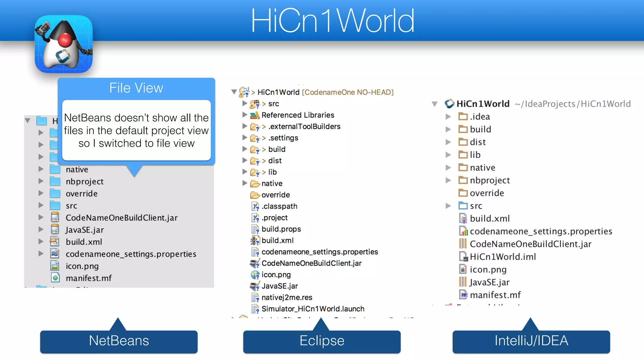Click the NetBeans nbproject folder icon

[55, 181]
